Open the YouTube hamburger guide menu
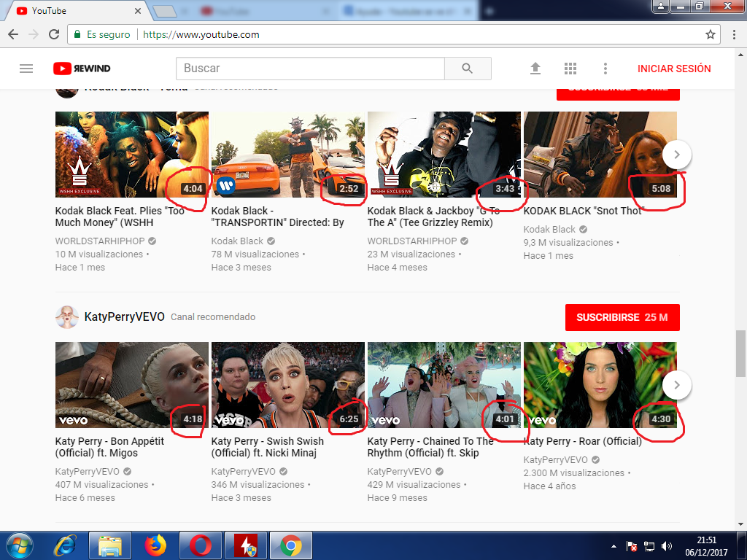This screenshot has height=560, width=747. point(26,69)
